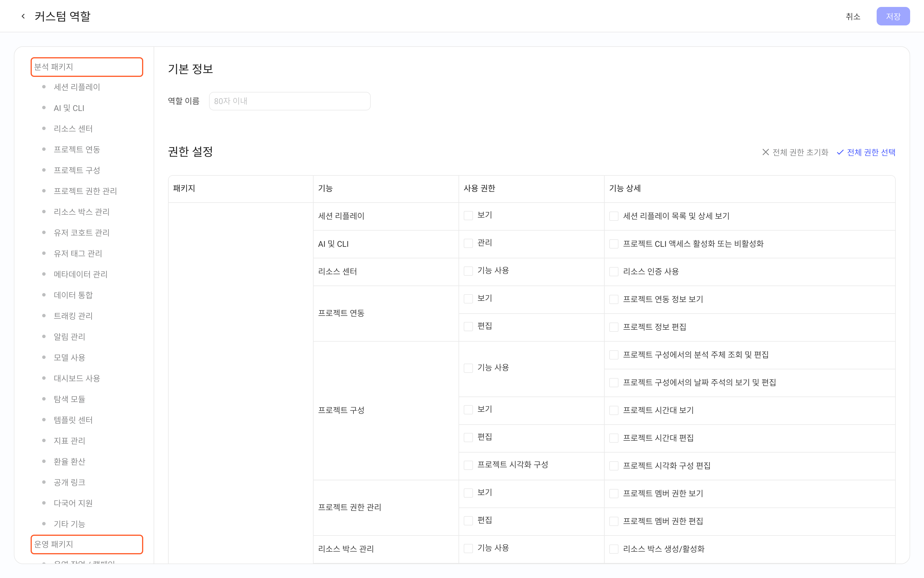This screenshot has height=578, width=924.
Task: Select 분석 패키지 in the sidebar
Action: tap(87, 67)
